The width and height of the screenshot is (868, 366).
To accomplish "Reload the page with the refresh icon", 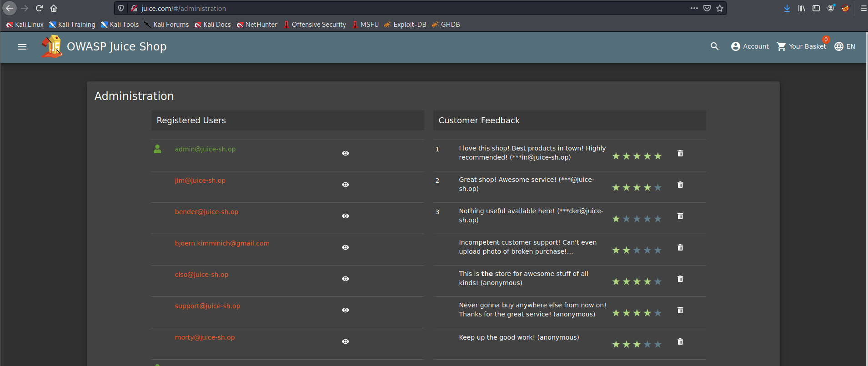I will point(39,8).
